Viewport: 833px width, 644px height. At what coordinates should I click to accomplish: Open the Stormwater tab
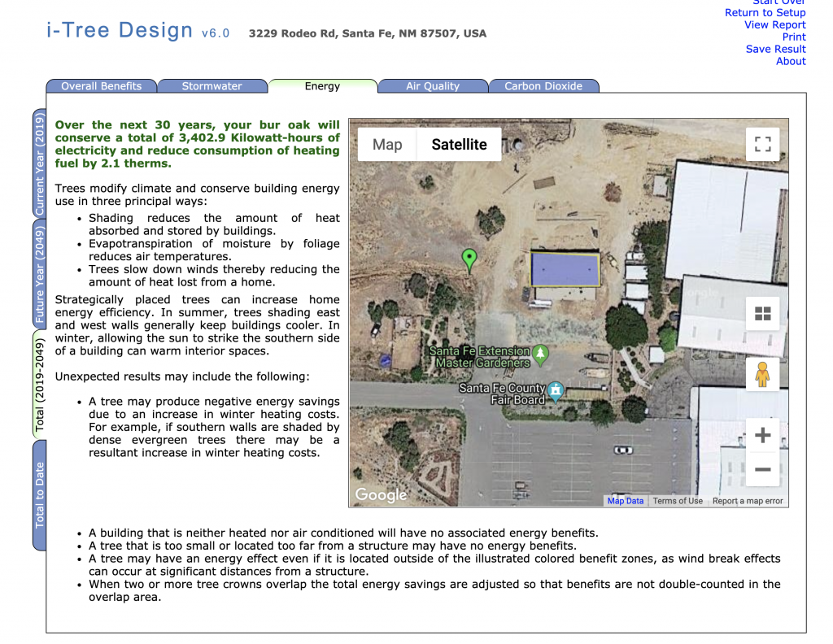pos(212,86)
